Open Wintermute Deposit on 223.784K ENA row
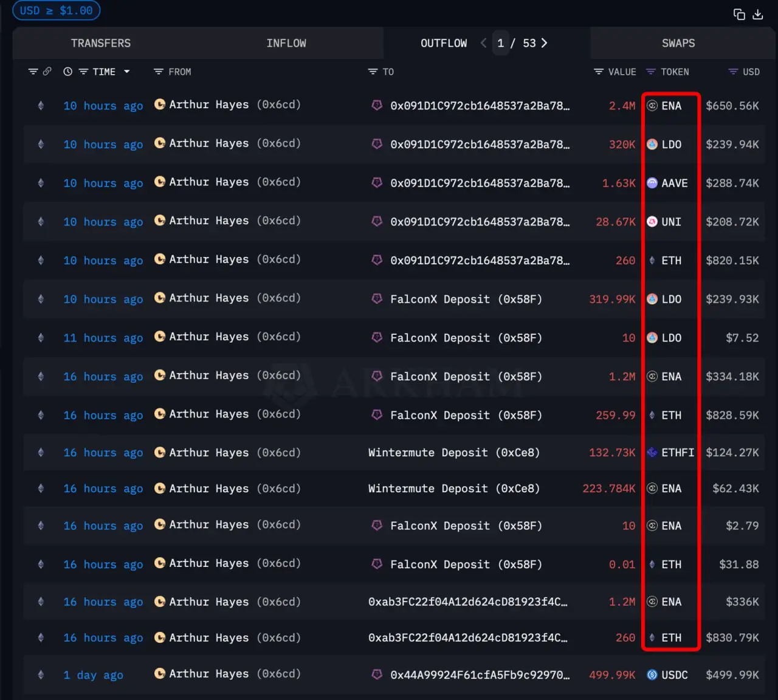778x700 pixels. point(454,489)
